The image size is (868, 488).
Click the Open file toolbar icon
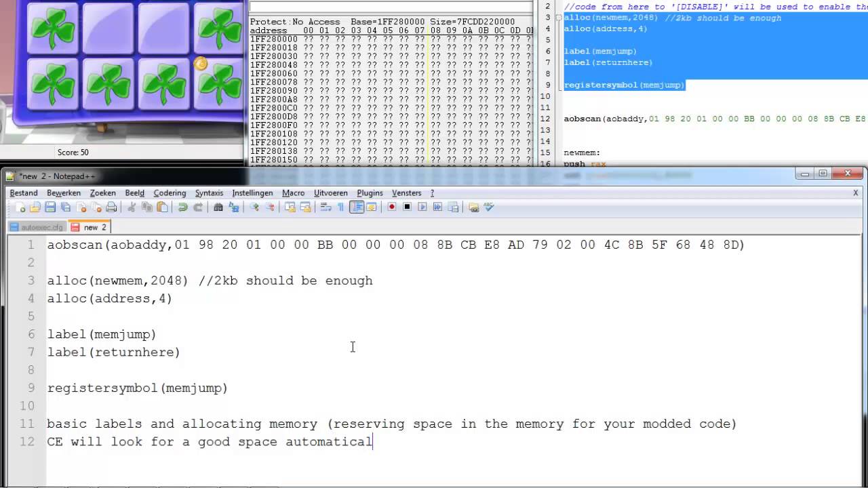point(35,207)
